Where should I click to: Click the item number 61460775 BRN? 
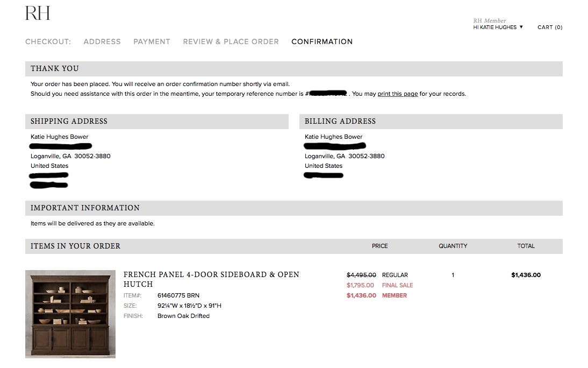tap(178, 295)
